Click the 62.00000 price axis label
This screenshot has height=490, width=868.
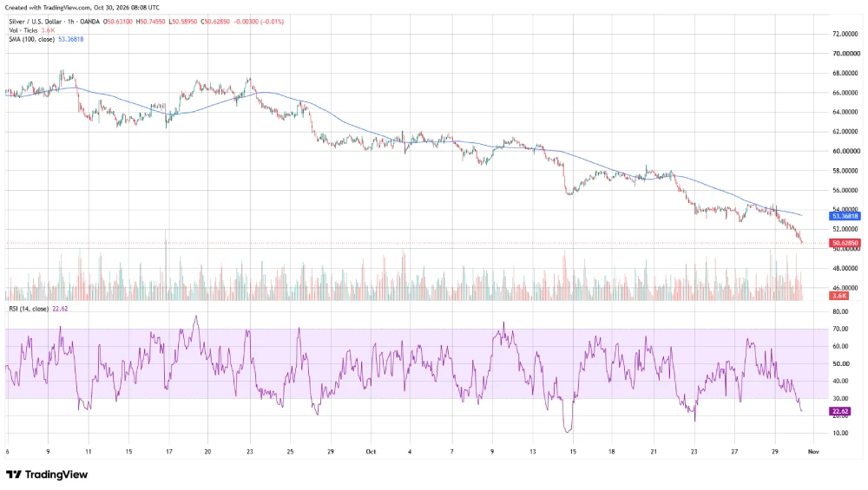pyautogui.click(x=846, y=132)
